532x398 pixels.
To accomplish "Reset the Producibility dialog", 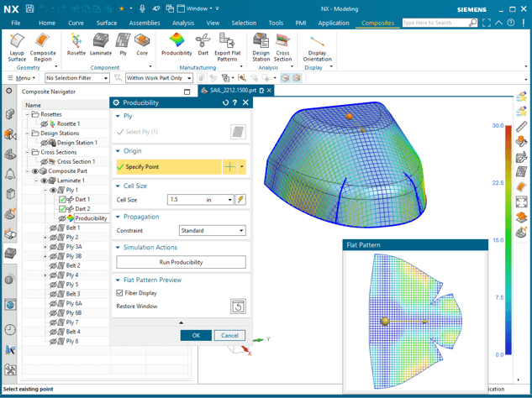I will [x=225, y=102].
